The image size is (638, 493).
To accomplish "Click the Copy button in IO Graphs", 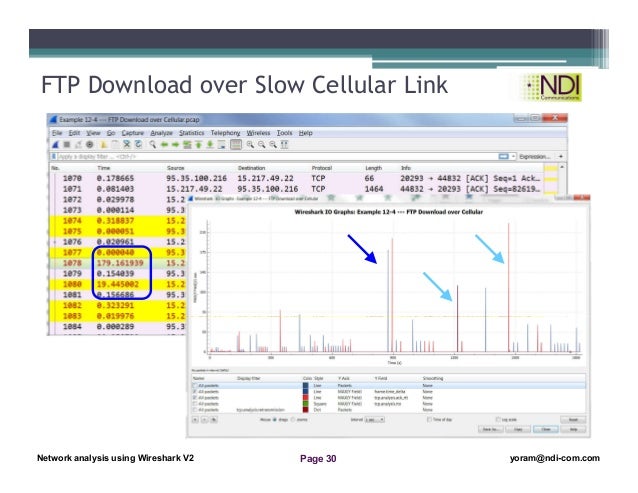I will pyautogui.click(x=518, y=430).
